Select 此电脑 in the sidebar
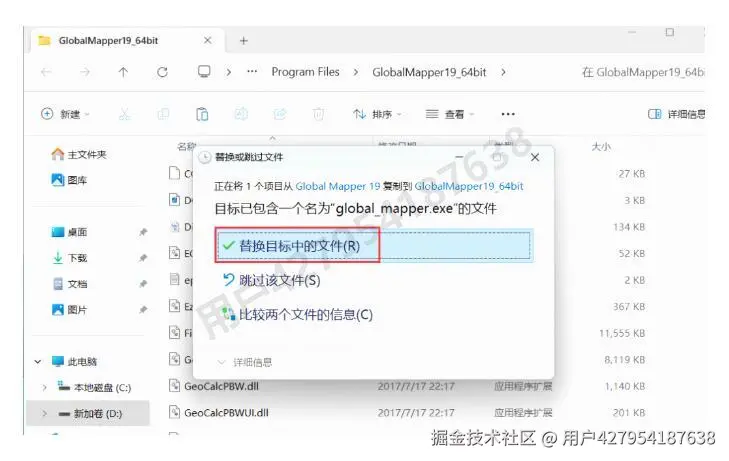This screenshot has width=729, height=461. (74, 361)
